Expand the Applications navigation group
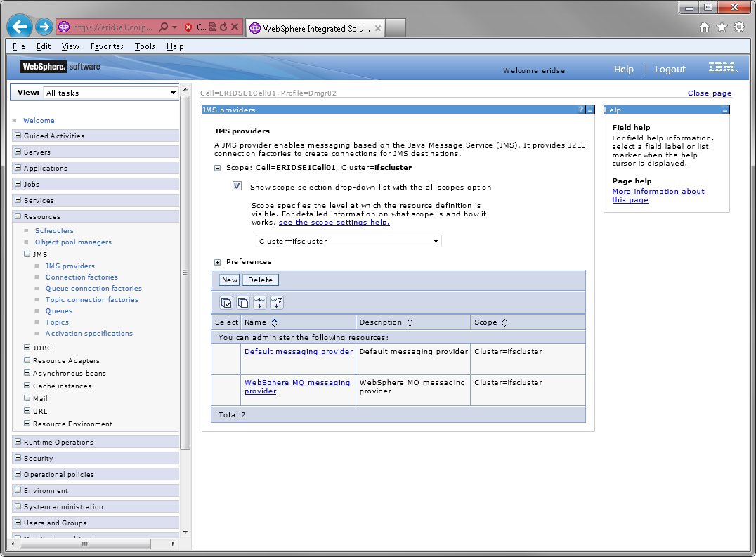The height and width of the screenshot is (557, 756). [18, 168]
